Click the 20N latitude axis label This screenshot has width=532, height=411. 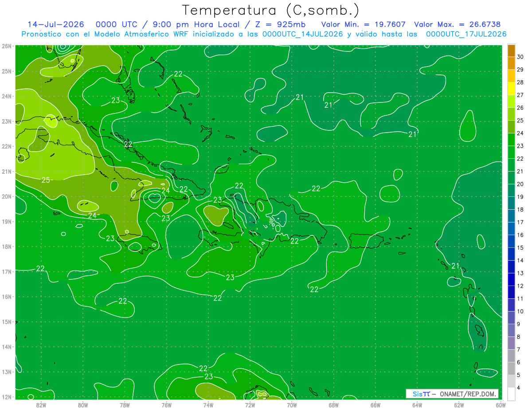7,196
